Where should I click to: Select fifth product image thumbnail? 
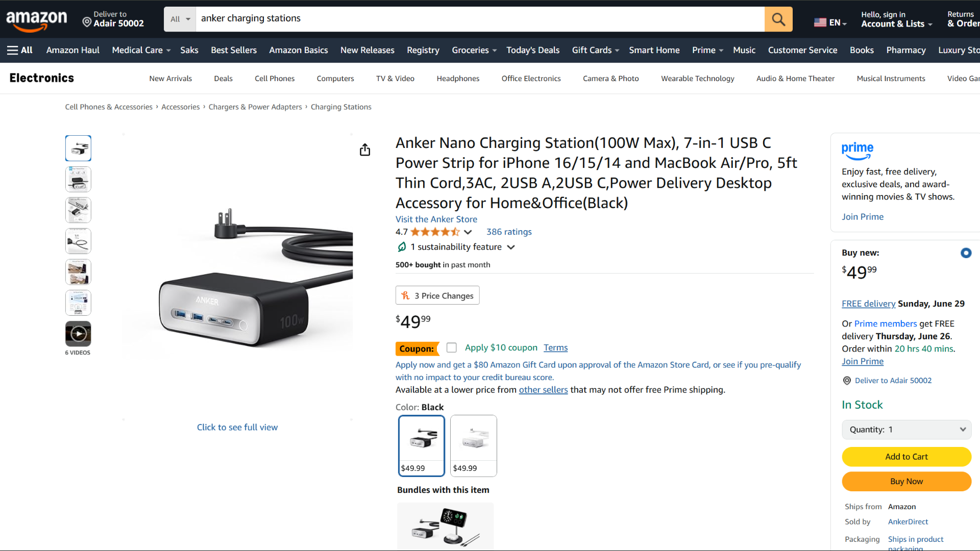[78, 272]
